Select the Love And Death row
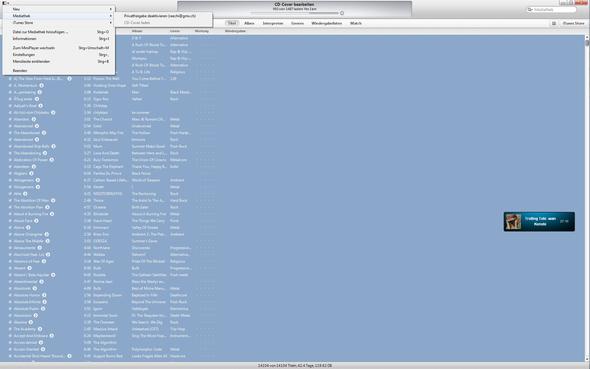 pos(293,153)
